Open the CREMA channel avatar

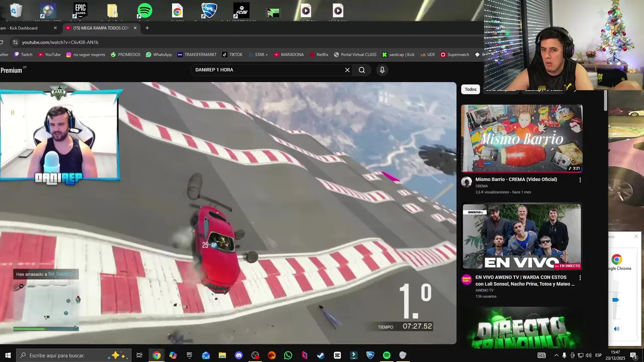coord(466,182)
